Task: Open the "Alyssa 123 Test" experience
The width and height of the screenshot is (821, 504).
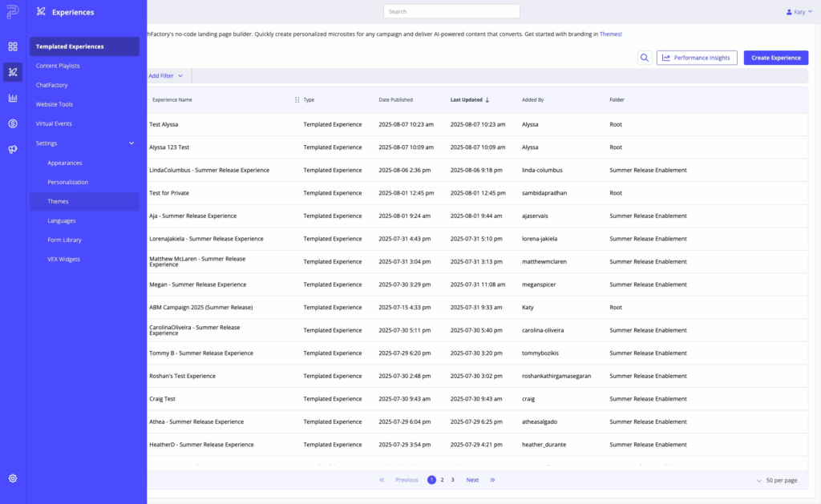Action: pyautogui.click(x=169, y=147)
